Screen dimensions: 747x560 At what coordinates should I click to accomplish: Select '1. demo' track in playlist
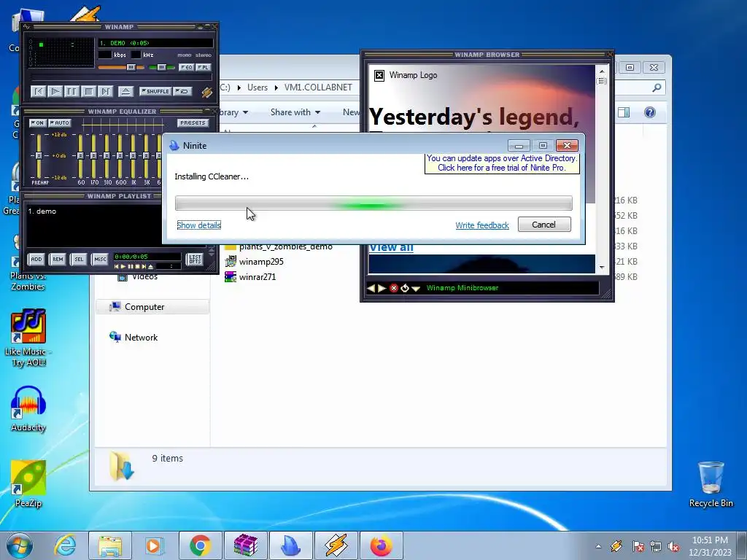[x=42, y=211]
